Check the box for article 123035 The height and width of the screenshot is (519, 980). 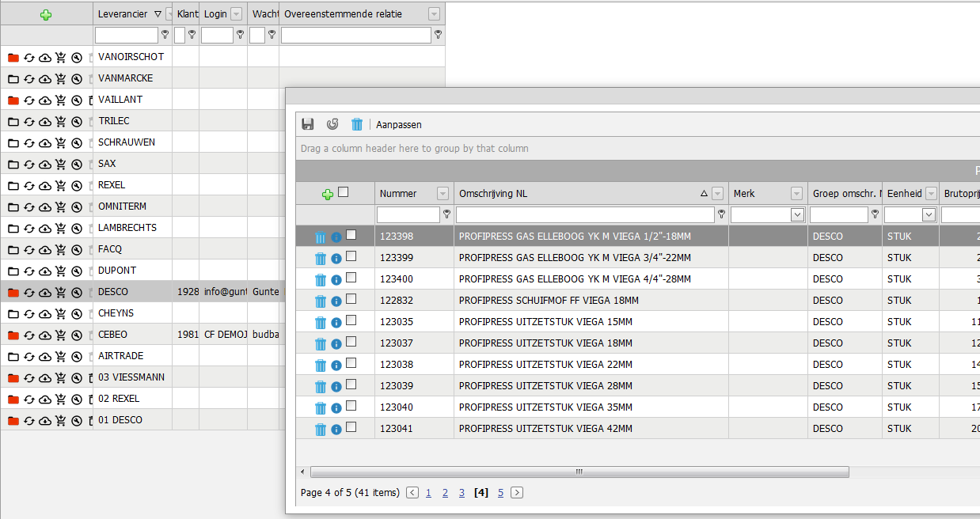pos(351,320)
